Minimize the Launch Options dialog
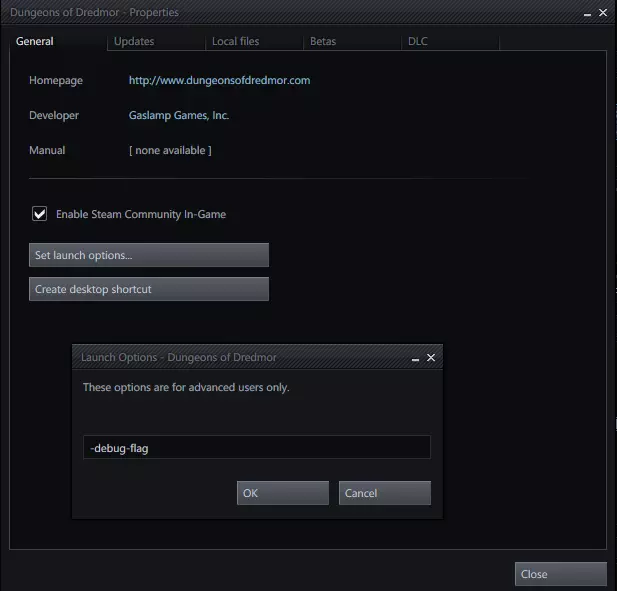 [x=415, y=358]
